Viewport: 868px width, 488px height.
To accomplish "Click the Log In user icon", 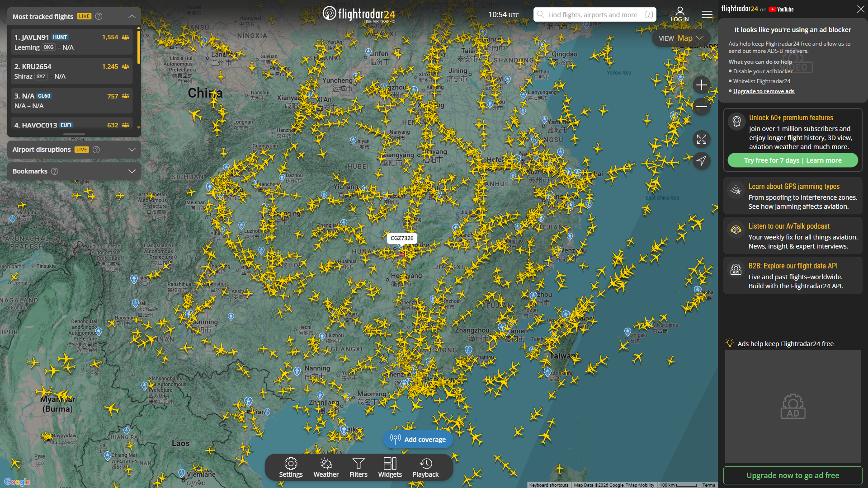I will pos(679,14).
